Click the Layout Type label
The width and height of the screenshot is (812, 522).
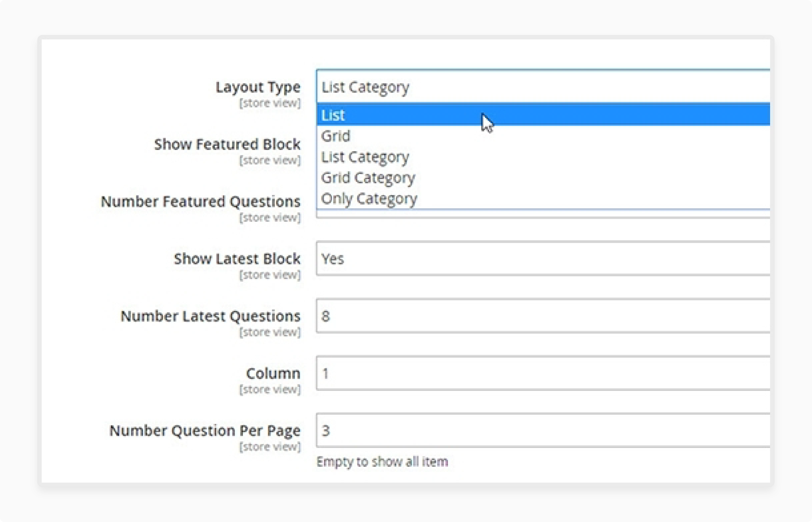coord(258,87)
